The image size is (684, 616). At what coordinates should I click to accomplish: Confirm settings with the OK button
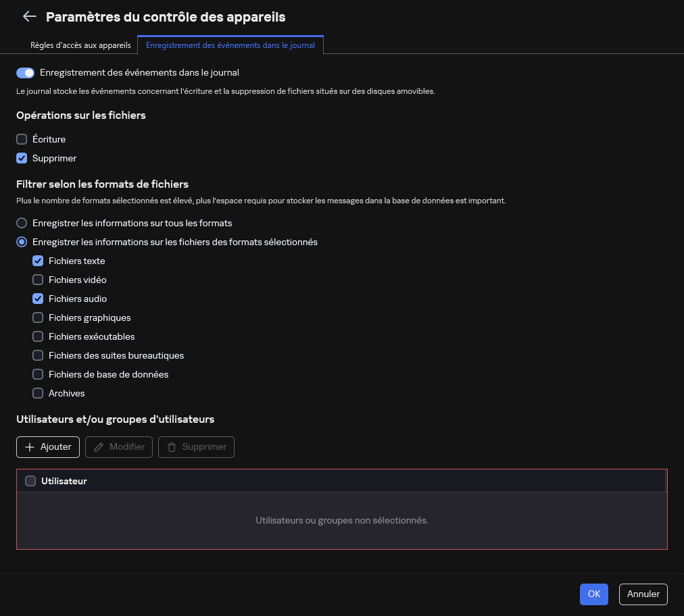pyautogui.click(x=593, y=594)
